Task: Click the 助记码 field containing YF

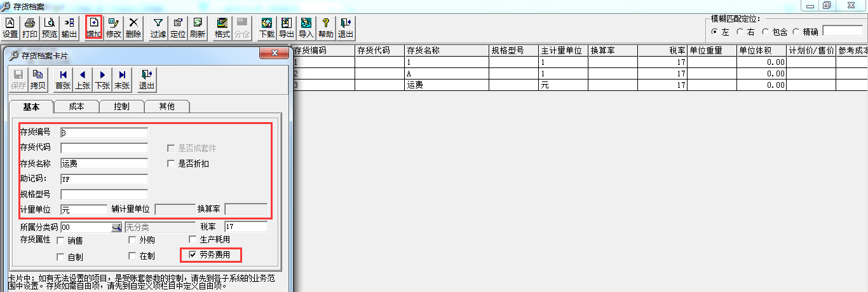Action: [x=104, y=179]
